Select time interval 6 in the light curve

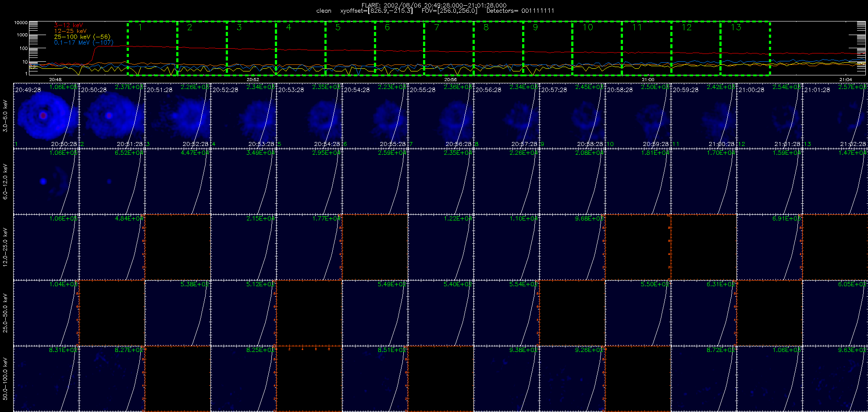tap(400, 48)
